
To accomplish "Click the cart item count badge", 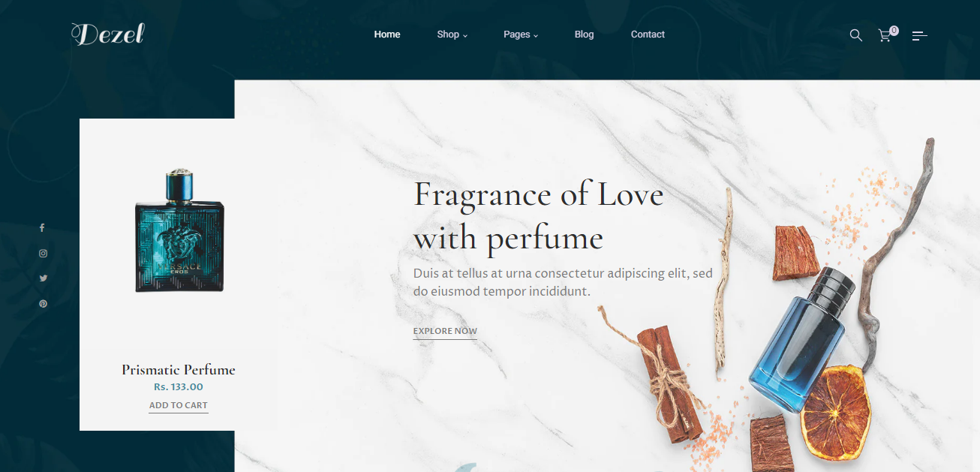I will pyautogui.click(x=894, y=31).
